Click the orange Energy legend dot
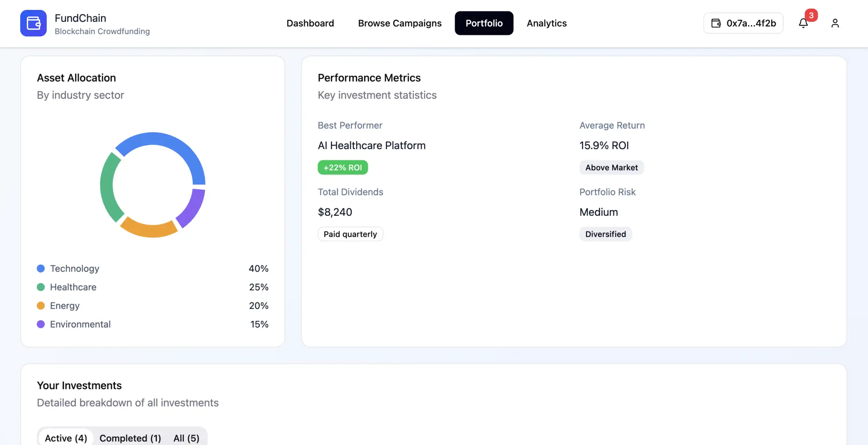Image resolution: width=868 pixels, height=445 pixels. [41, 305]
